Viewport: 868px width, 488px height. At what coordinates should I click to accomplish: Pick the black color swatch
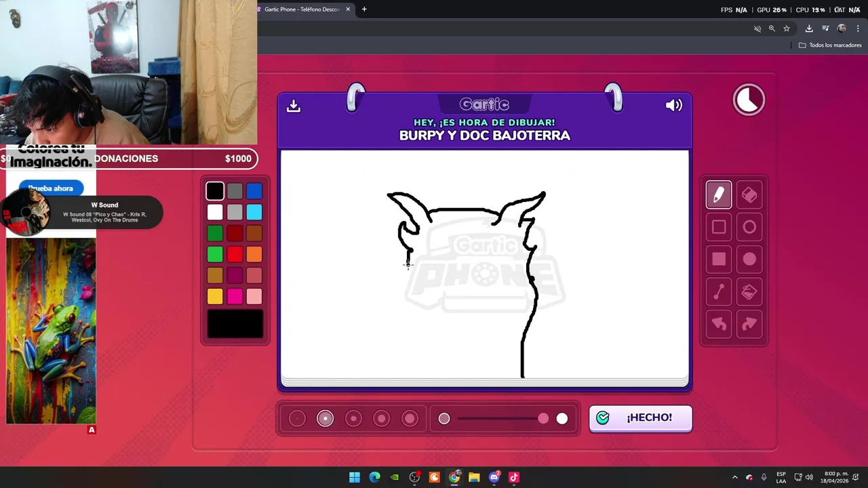[215, 191]
